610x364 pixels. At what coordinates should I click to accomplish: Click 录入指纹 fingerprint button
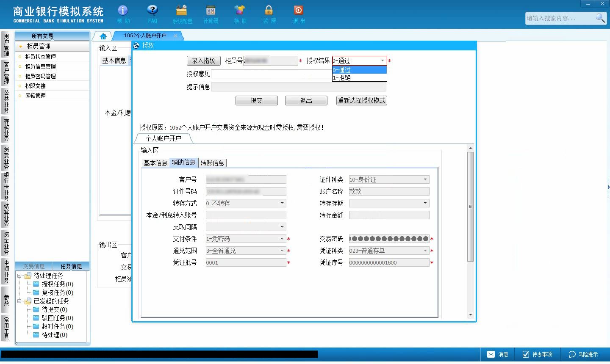tap(203, 61)
